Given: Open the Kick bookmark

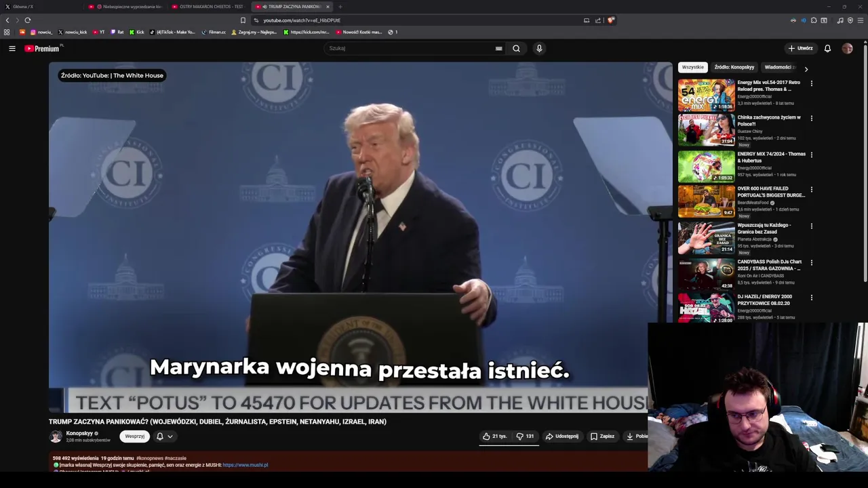Looking at the screenshot, I should [x=137, y=32].
